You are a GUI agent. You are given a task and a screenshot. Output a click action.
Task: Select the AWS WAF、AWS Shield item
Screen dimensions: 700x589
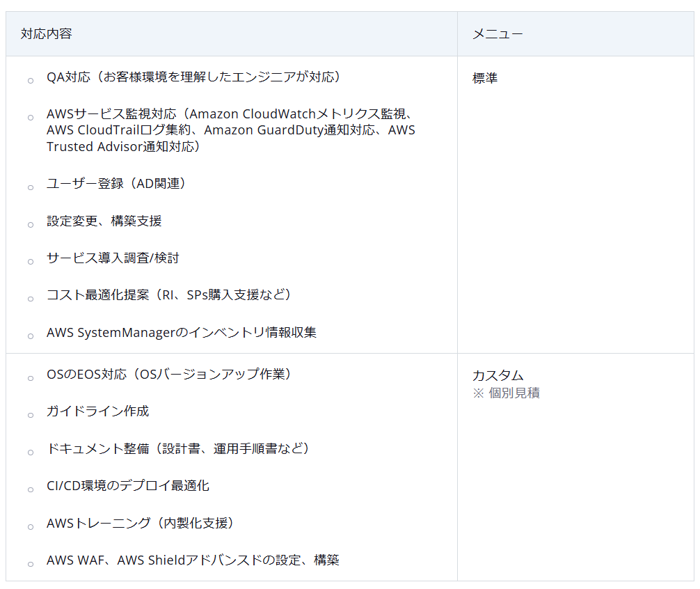click(193, 560)
